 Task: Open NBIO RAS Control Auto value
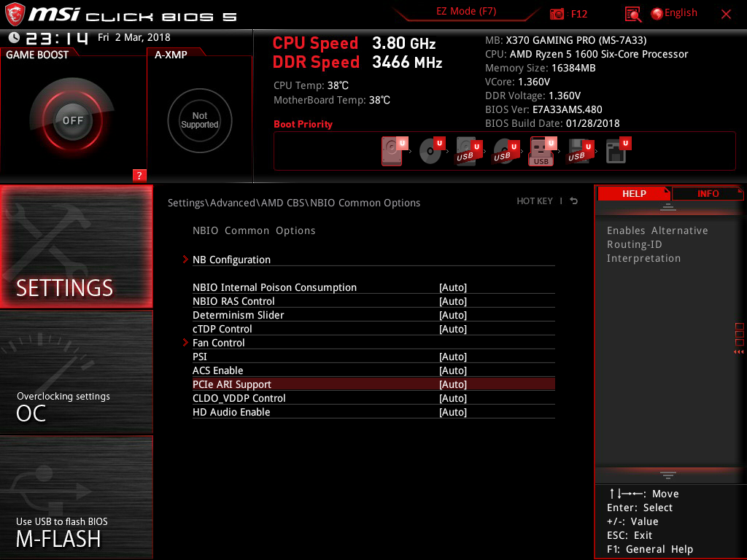(x=452, y=301)
